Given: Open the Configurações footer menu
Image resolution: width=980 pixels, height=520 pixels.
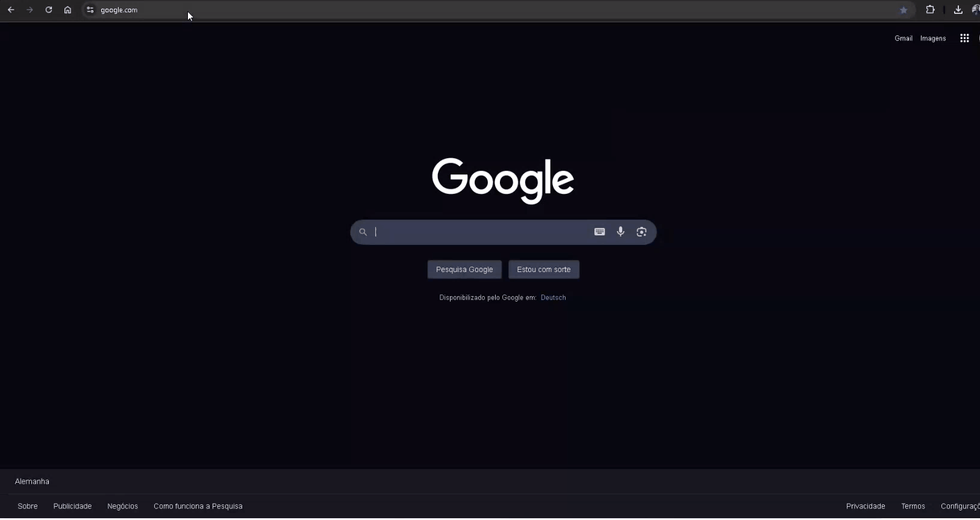Looking at the screenshot, I should 960,507.
